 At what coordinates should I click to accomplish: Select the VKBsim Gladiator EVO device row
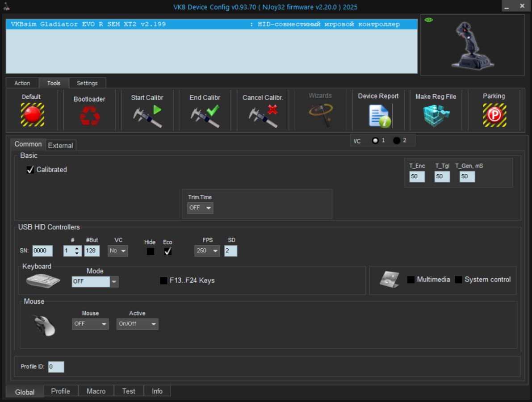click(212, 24)
